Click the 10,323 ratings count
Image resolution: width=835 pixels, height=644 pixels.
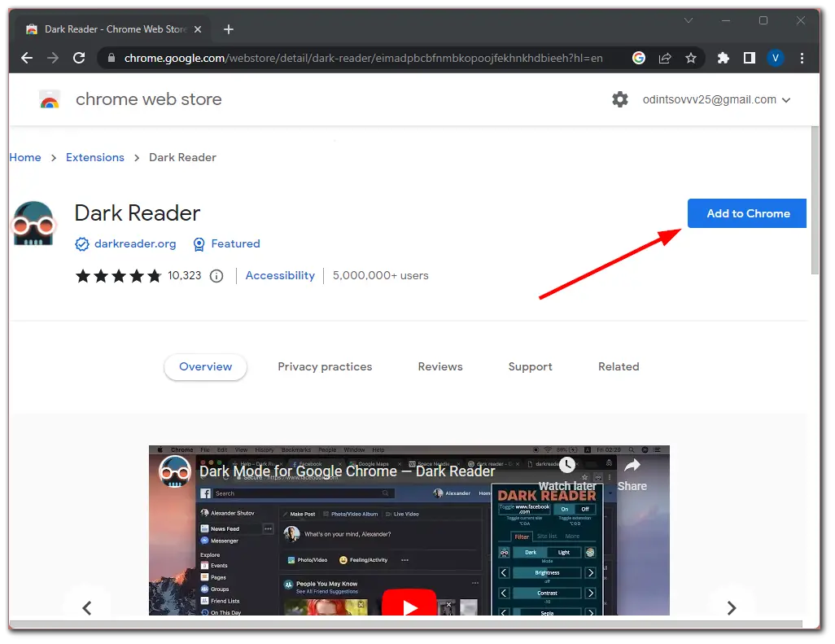click(184, 276)
